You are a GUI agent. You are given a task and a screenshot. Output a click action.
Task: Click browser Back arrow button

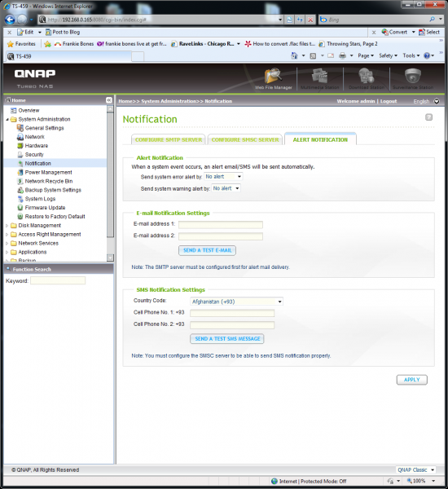tap(10, 20)
